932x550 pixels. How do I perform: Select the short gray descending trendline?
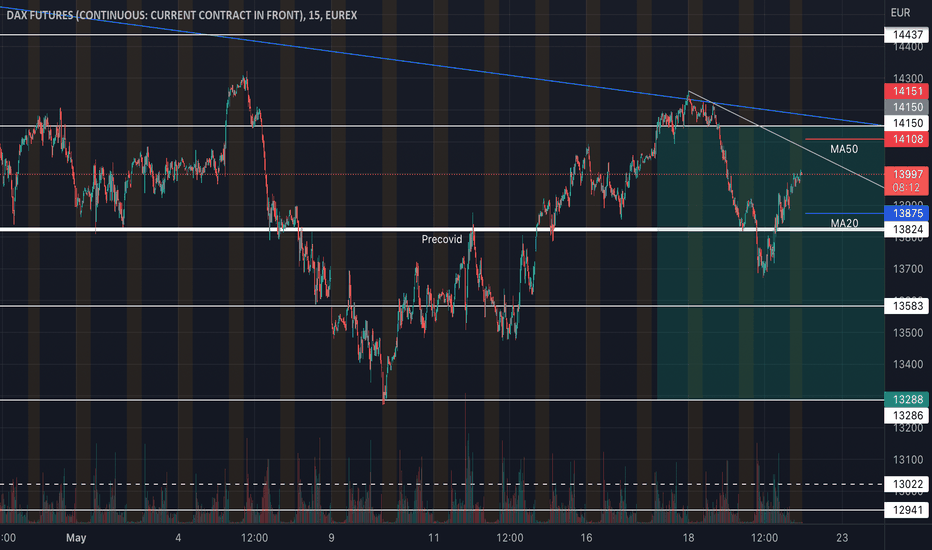click(x=786, y=140)
